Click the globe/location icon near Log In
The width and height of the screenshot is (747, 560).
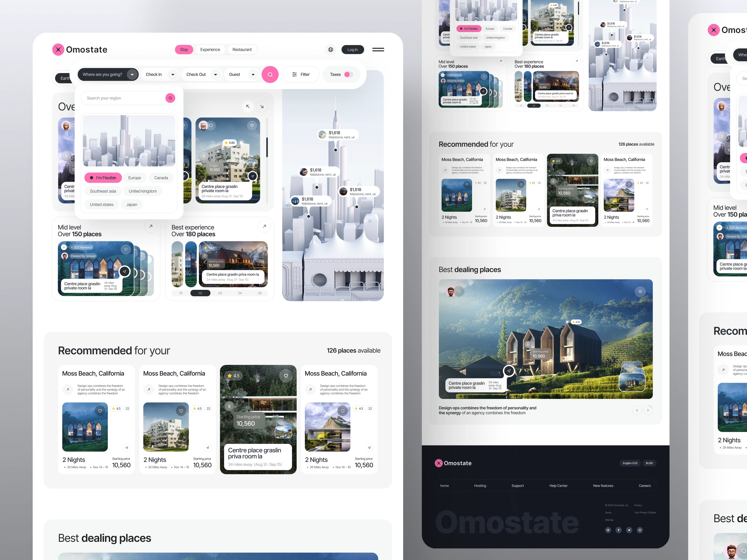pos(331,49)
